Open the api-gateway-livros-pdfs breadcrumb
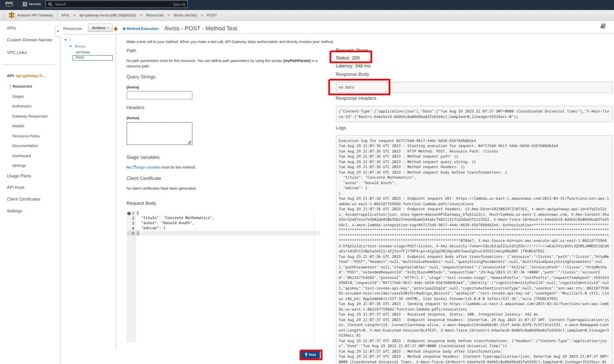The height and width of the screenshot is (364, 614). click(107, 15)
